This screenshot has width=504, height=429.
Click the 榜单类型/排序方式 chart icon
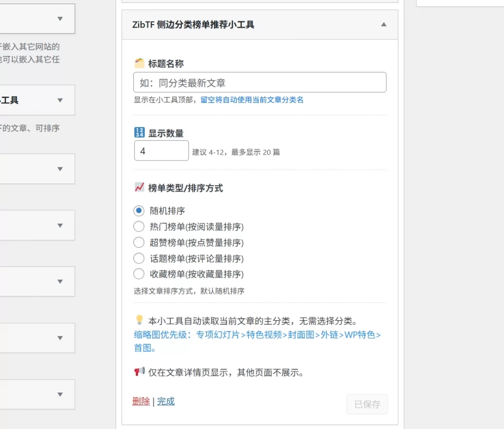coord(139,187)
